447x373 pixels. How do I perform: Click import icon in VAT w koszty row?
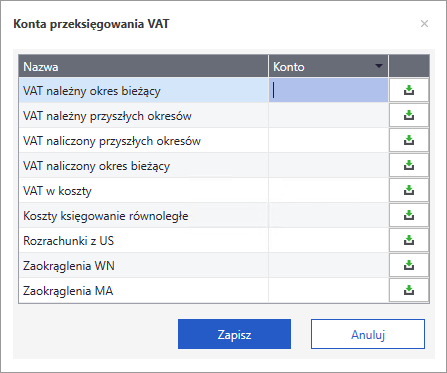click(409, 190)
